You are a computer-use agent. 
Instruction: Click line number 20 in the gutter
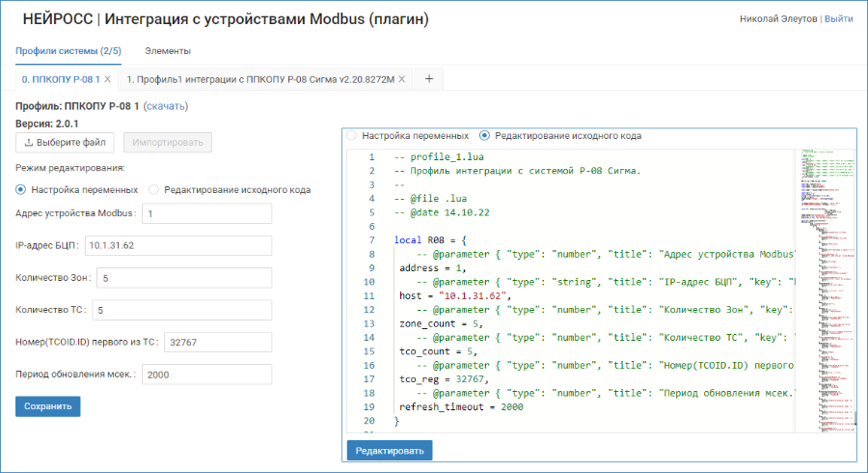point(369,421)
